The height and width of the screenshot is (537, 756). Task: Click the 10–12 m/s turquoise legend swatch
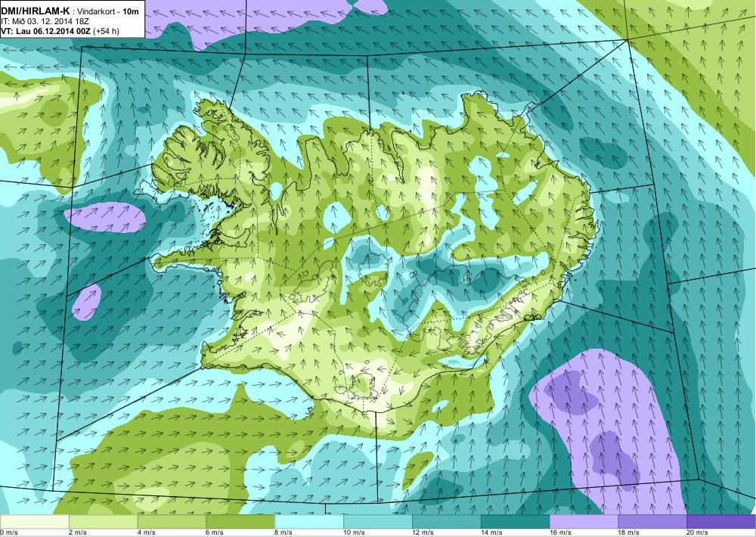(x=377, y=522)
